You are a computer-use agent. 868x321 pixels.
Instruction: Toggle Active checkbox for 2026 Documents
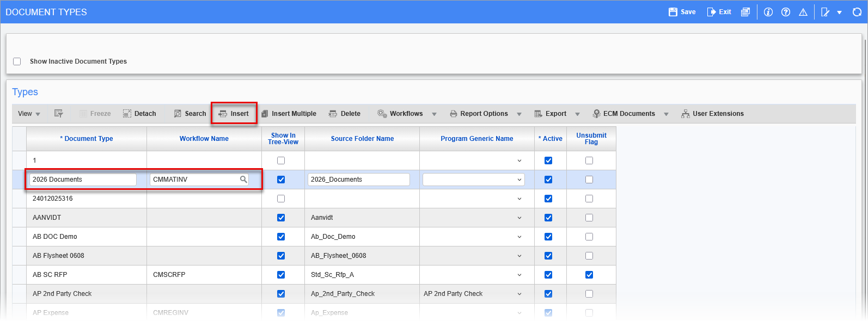(x=548, y=180)
